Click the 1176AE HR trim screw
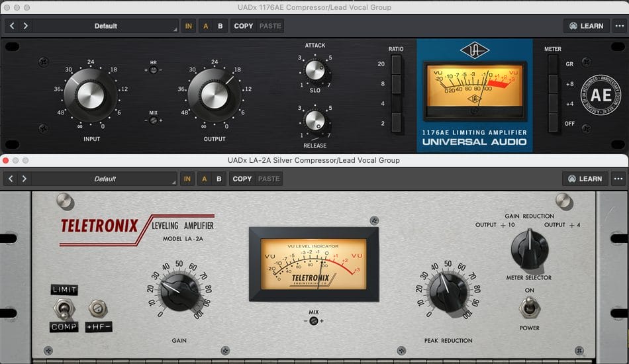Screen dimensions: 629x364 [x=154, y=70]
